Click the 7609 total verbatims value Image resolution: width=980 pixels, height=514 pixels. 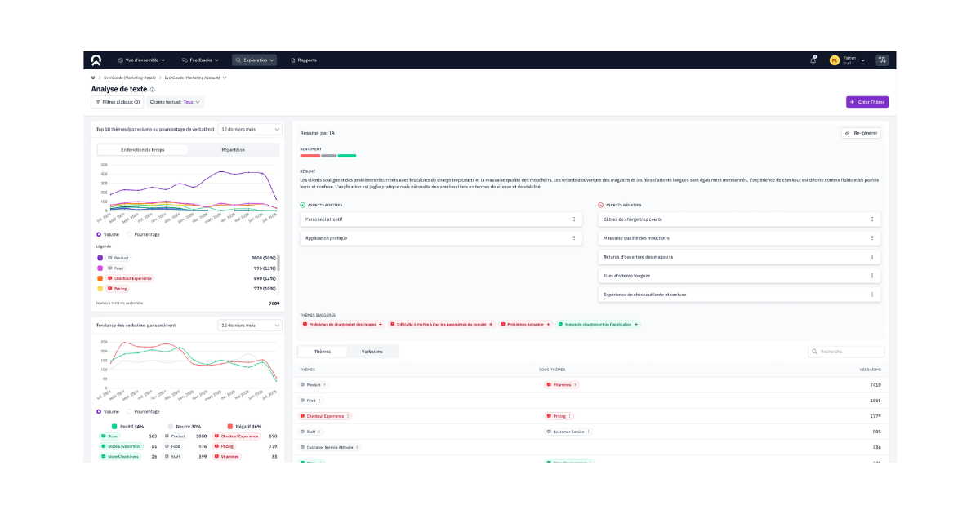(274, 303)
